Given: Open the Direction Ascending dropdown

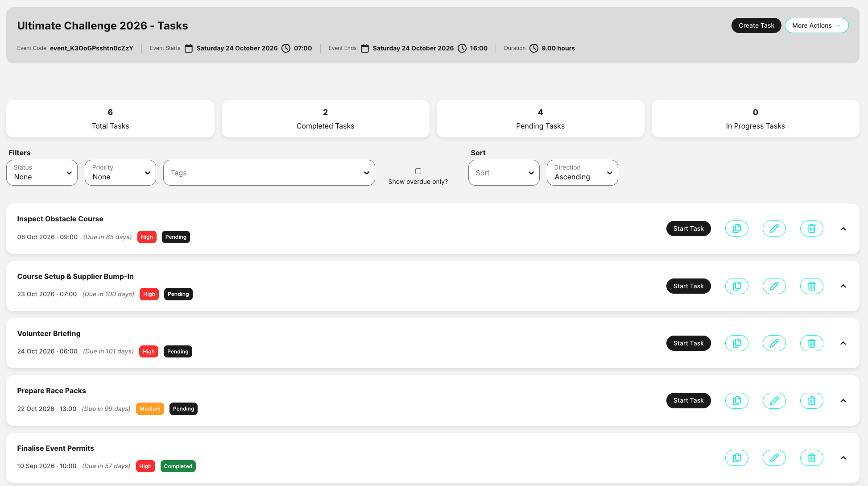Looking at the screenshot, I should [583, 173].
